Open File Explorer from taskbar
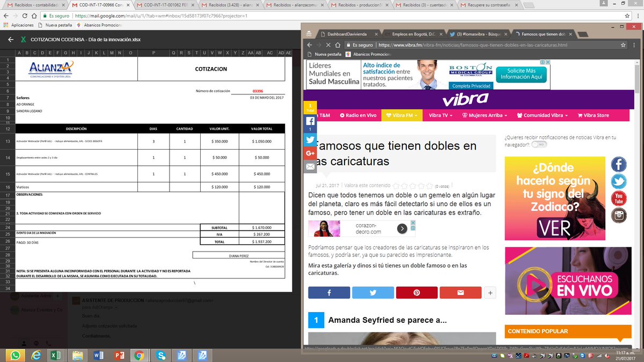 coord(77,354)
